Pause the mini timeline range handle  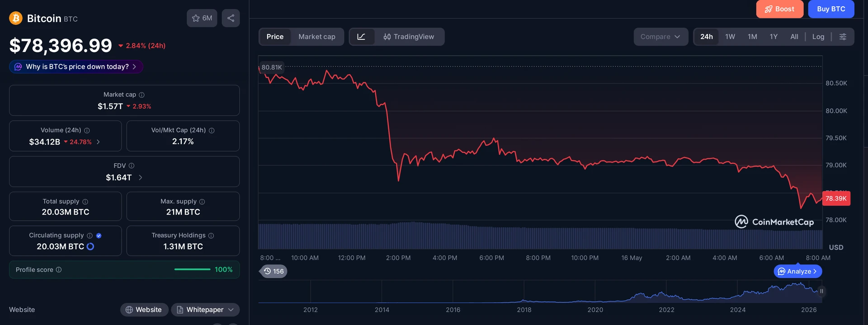821,291
